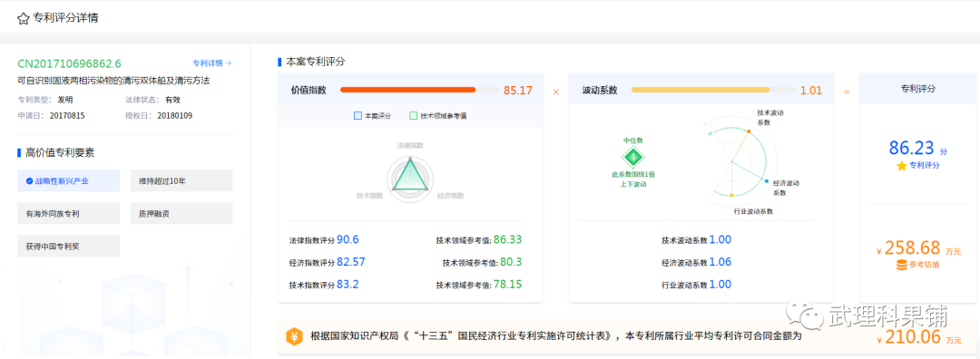Click the star icon beside 专利评分详情
The width and height of the screenshot is (980, 359).
point(23,19)
